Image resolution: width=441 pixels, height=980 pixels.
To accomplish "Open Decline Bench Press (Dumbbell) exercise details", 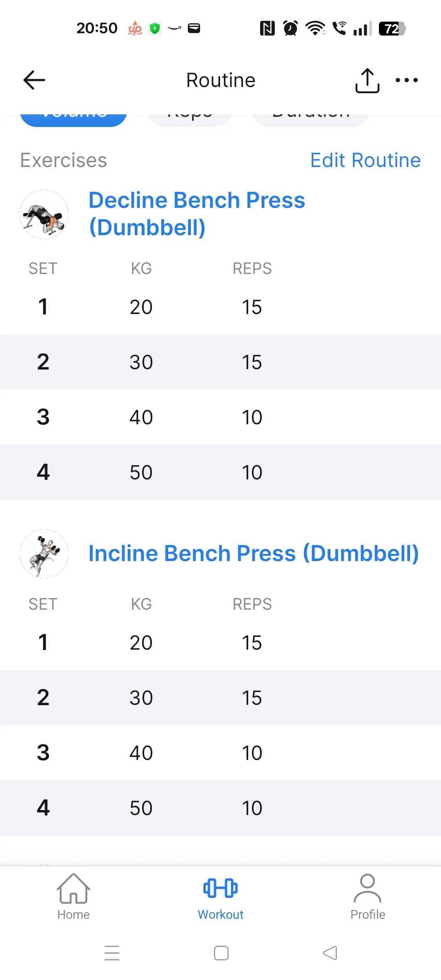I will pyautogui.click(x=197, y=214).
